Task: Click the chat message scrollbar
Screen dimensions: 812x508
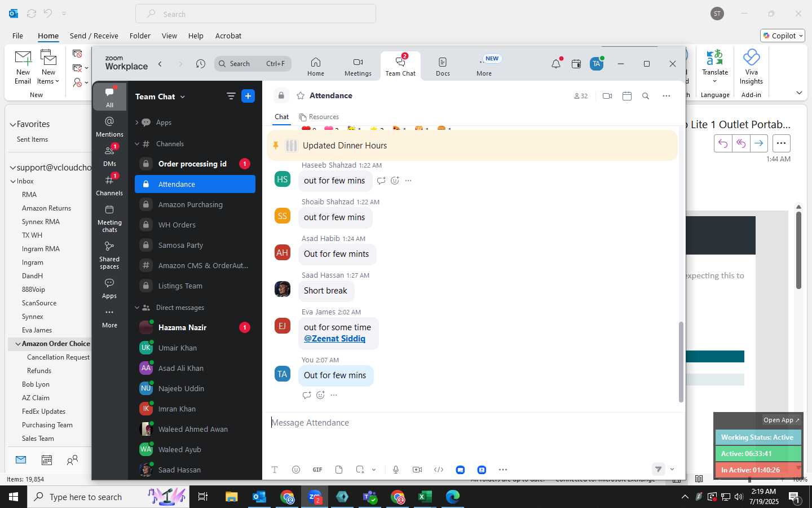Action: tap(681, 362)
